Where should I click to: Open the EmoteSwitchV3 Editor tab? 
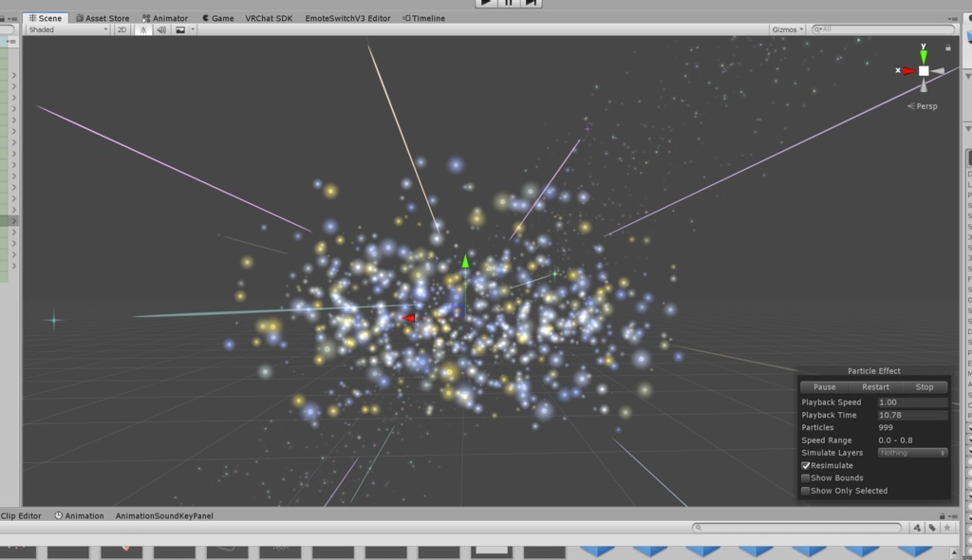[347, 18]
